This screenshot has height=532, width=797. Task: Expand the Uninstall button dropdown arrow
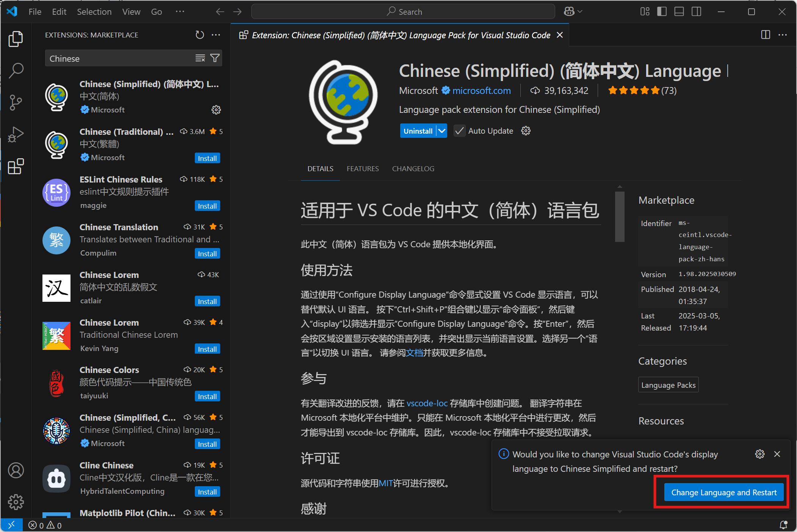(x=442, y=131)
